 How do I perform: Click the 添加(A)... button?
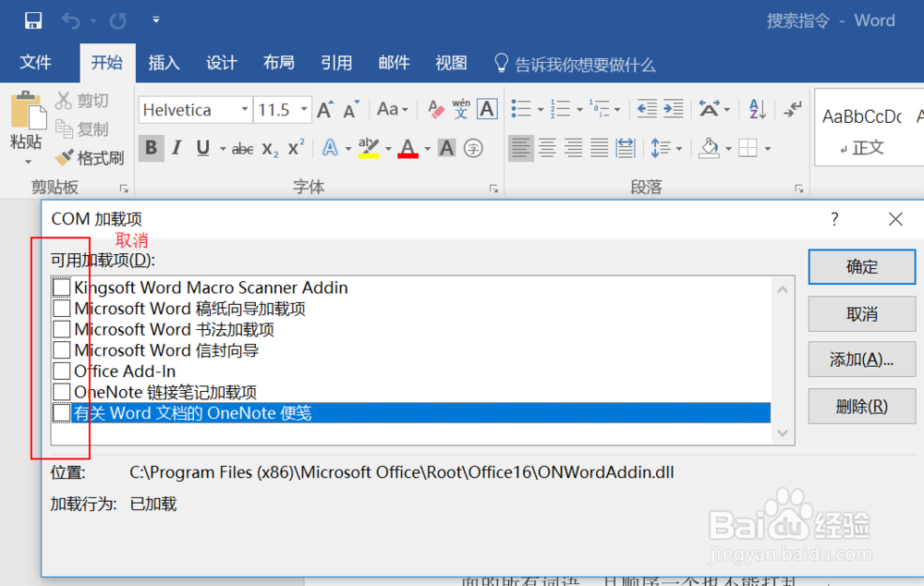click(861, 359)
